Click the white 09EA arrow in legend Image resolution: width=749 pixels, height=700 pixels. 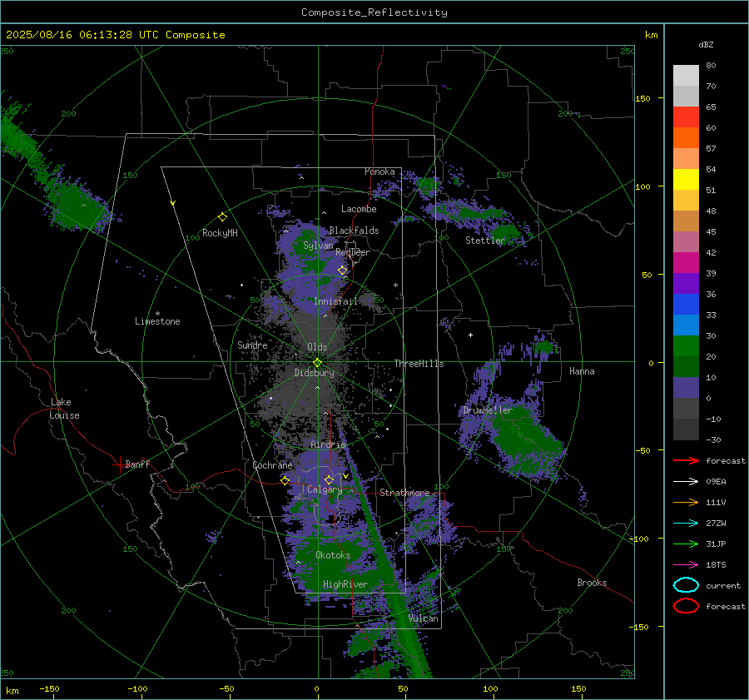[686, 481]
